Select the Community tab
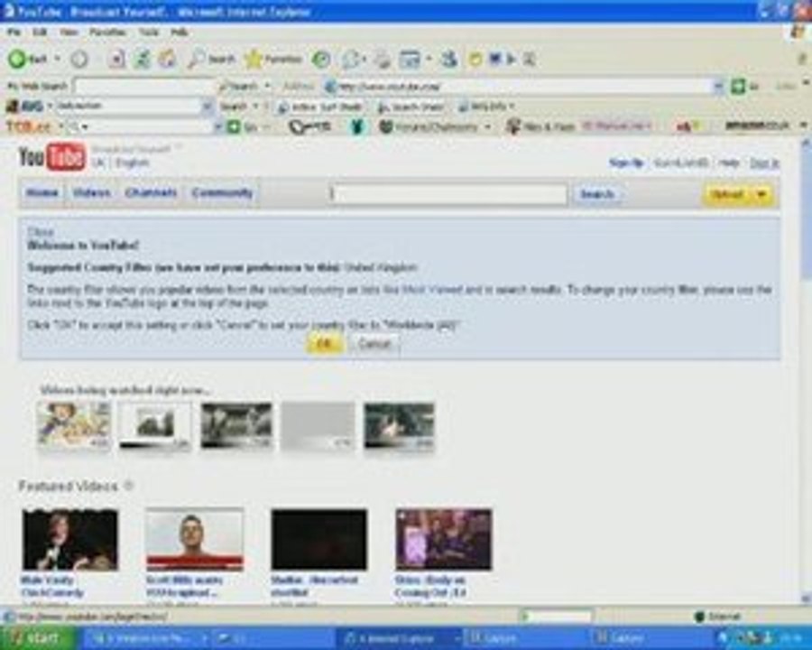Viewport: 812px width, 650px height. 222,193
